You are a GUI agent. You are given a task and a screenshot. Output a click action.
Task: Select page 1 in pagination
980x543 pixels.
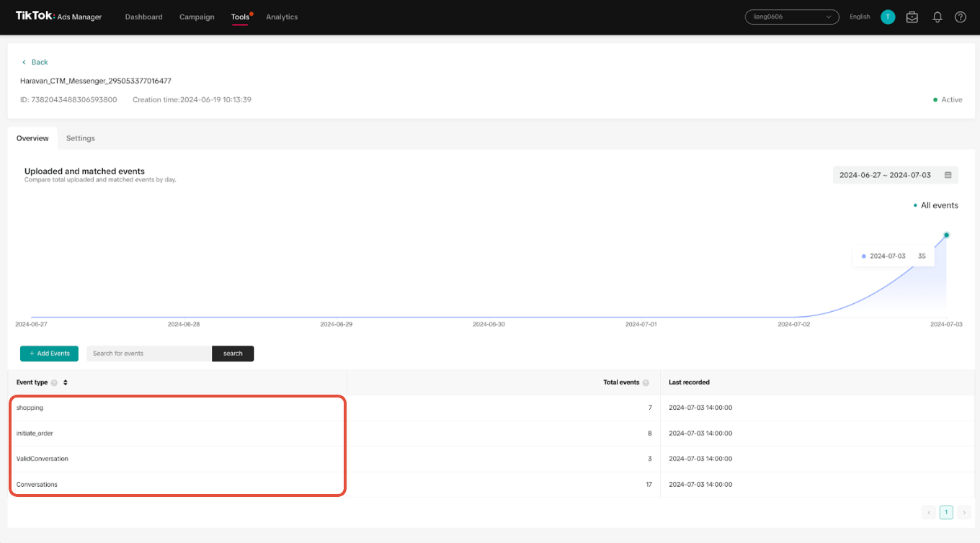point(946,513)
